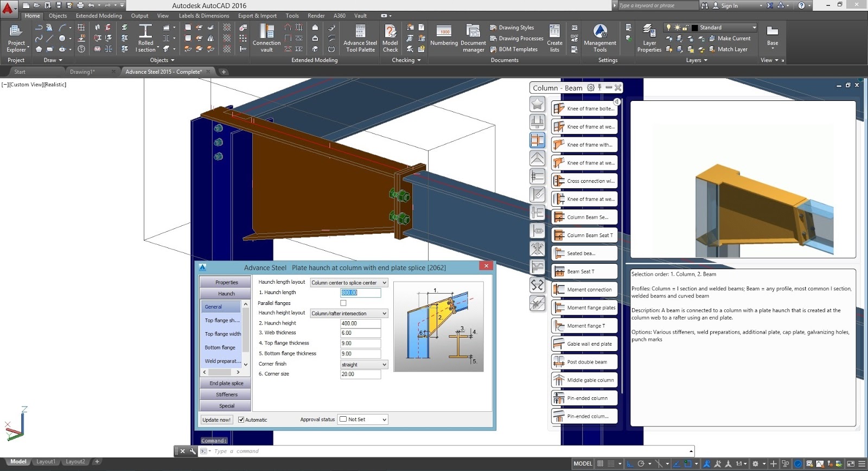Viewport: 868px width, 471px height.
Task: Select the Post double beam joint
Action: tap(584, 362)
